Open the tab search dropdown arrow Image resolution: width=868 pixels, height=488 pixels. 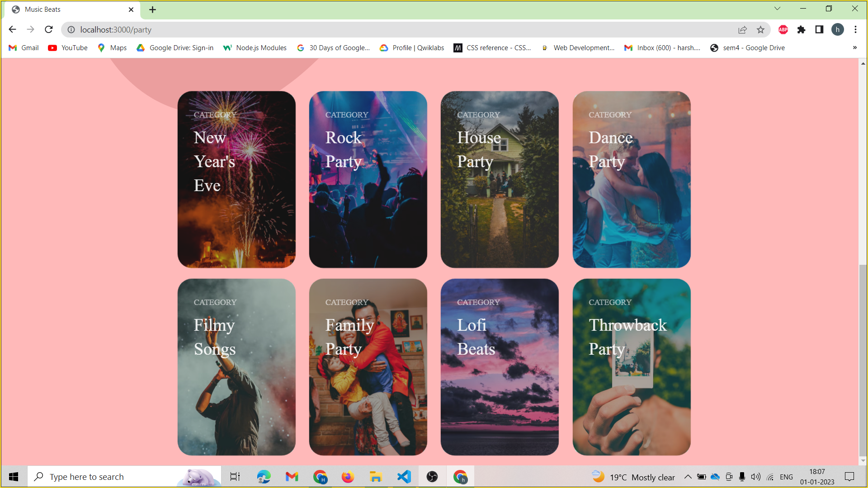tap(777, 9)
